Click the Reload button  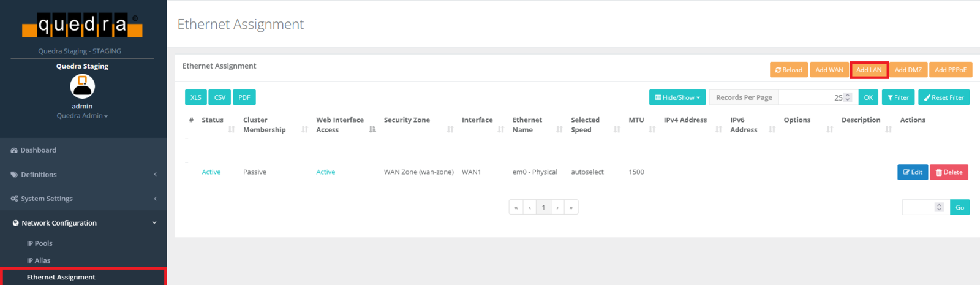tap(788, 70)
